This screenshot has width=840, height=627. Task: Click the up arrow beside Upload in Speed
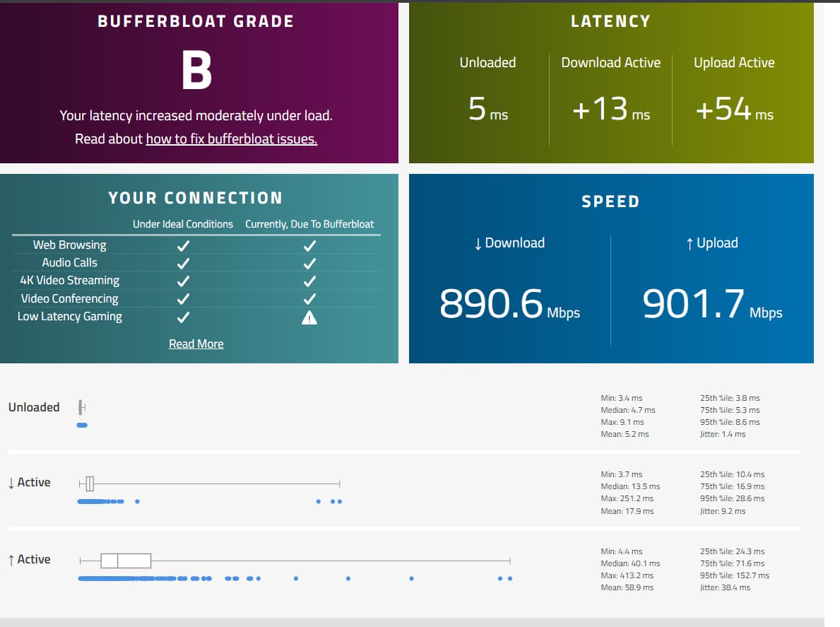[689, 243]
